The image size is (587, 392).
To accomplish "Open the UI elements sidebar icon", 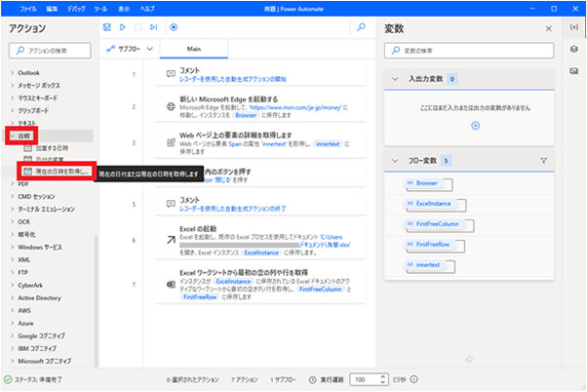I will (573, 49).
